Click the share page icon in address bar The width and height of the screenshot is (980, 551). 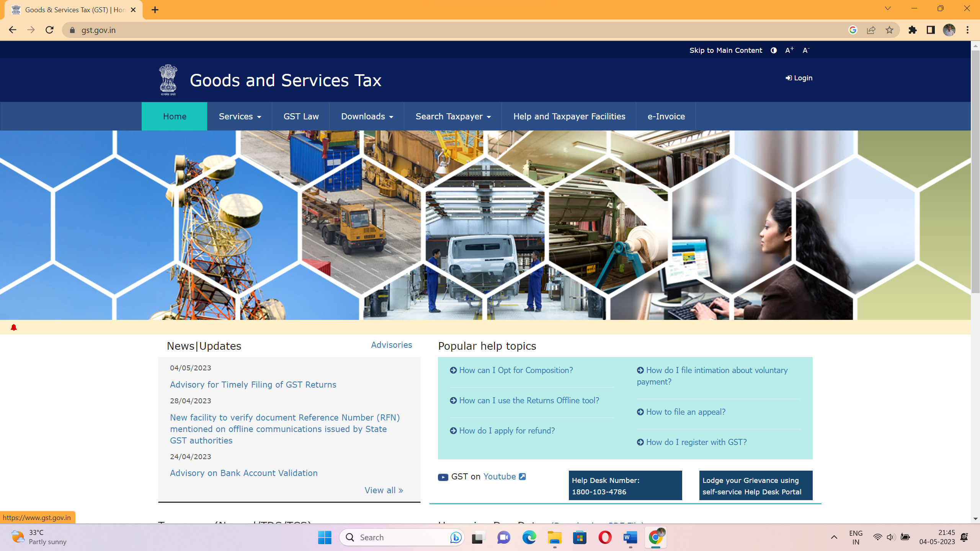[x=871, y=30]
